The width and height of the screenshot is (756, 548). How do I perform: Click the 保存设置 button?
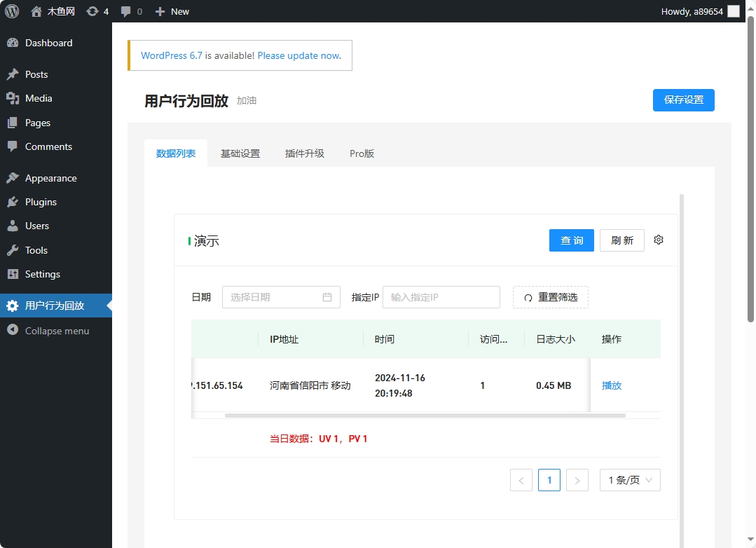click(x=683, y=100)
